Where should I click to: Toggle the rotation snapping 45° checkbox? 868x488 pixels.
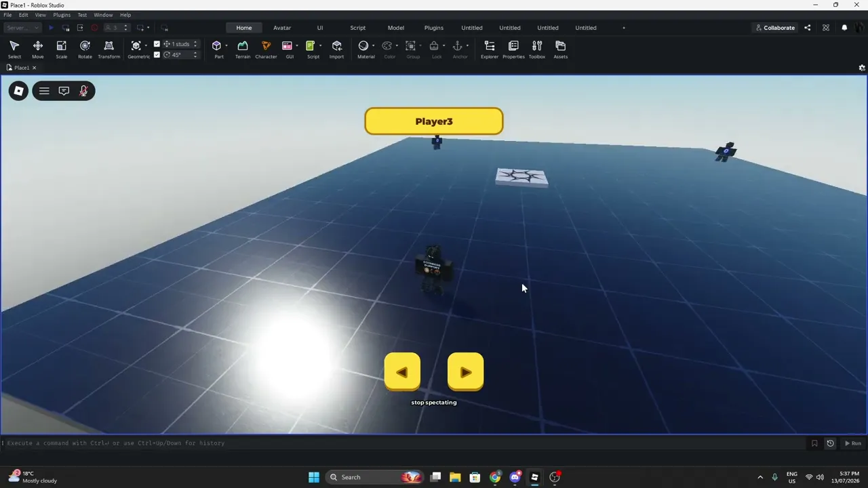pos(157,55)
